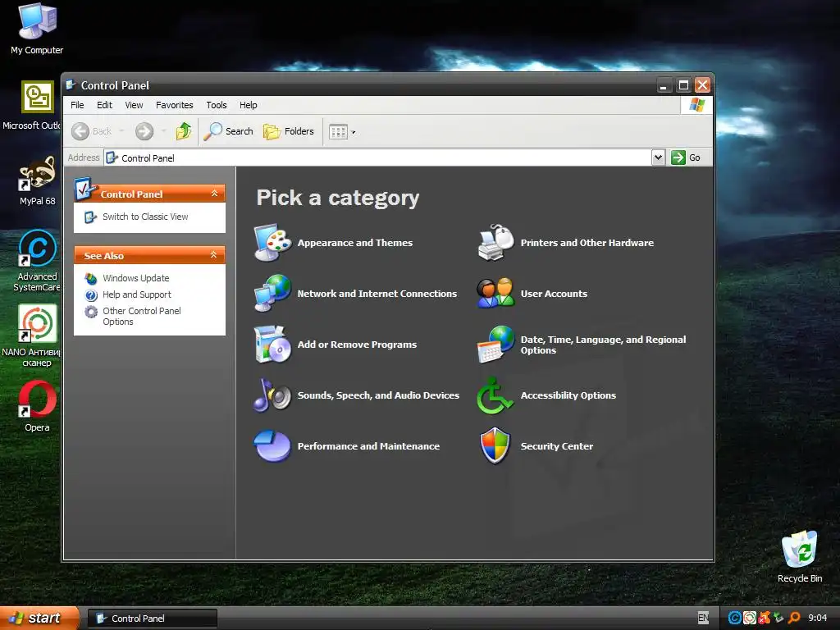Open the Edit menu
This screenshot has width=840, height=630.
pyautogui.click(x=104, y=105)
